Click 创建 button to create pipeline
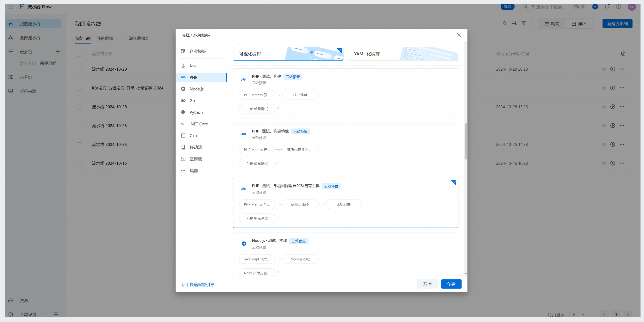 451,284
